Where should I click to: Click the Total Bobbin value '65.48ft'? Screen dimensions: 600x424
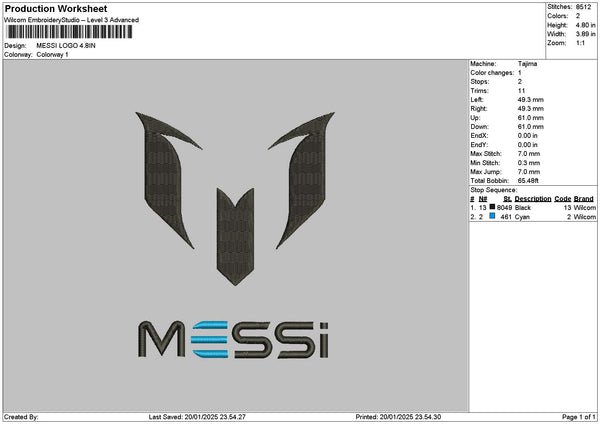(x=528, y=181)
